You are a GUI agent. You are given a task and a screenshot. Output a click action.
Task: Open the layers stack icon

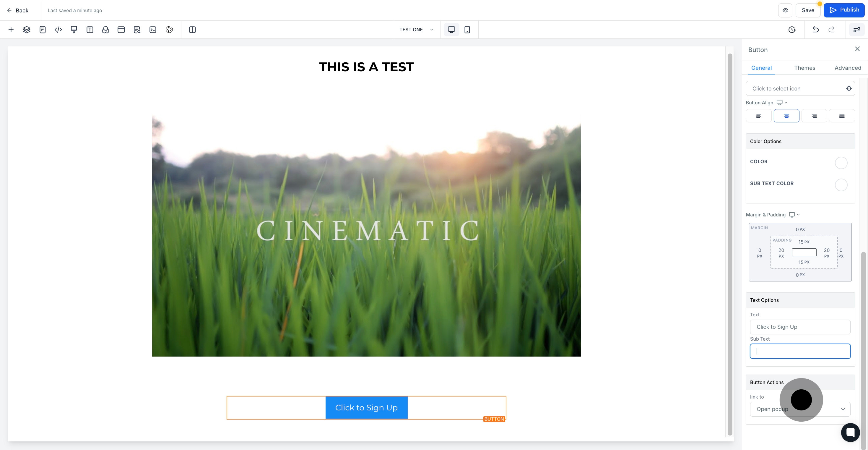tap(27, 30)
